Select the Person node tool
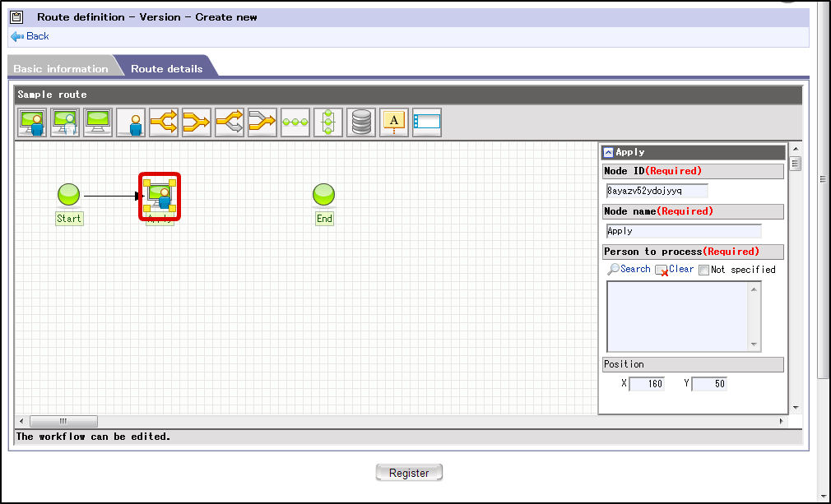The height and width of the screenshot is (504, 831). pyautogui.click(x=130, y=122)
